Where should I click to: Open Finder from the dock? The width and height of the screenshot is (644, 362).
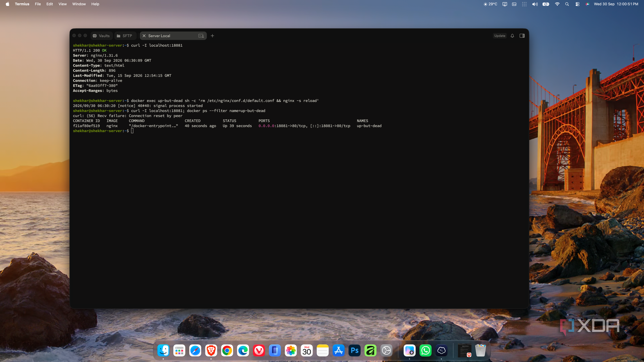pyautogui.click(x=163, y=350)
